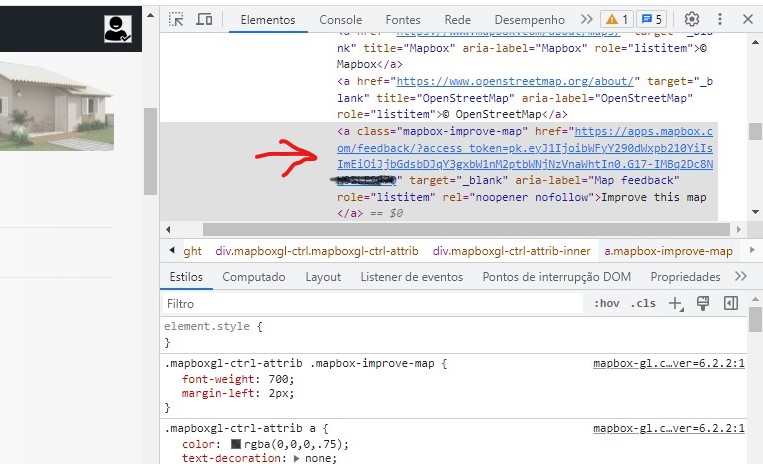Click the horizontal scrollbar in the elements tree
Image resolution: width=763 pixels, height=464 pixels.
466,229
